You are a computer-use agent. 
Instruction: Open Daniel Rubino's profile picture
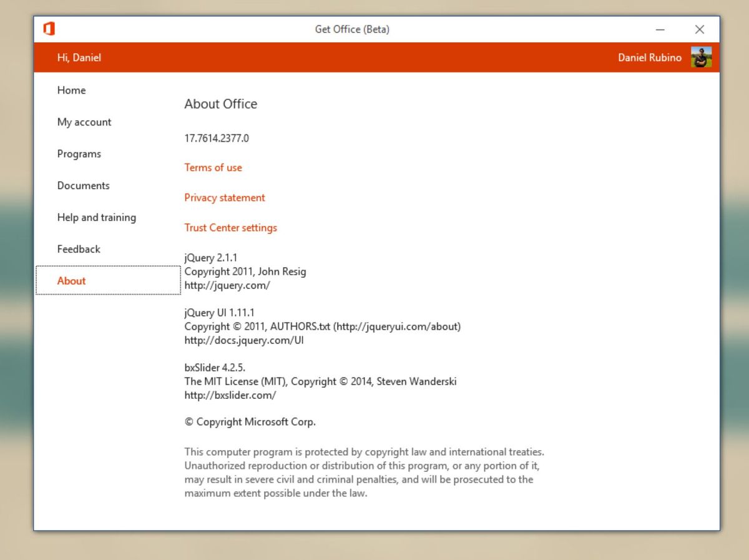pos(701,57)
